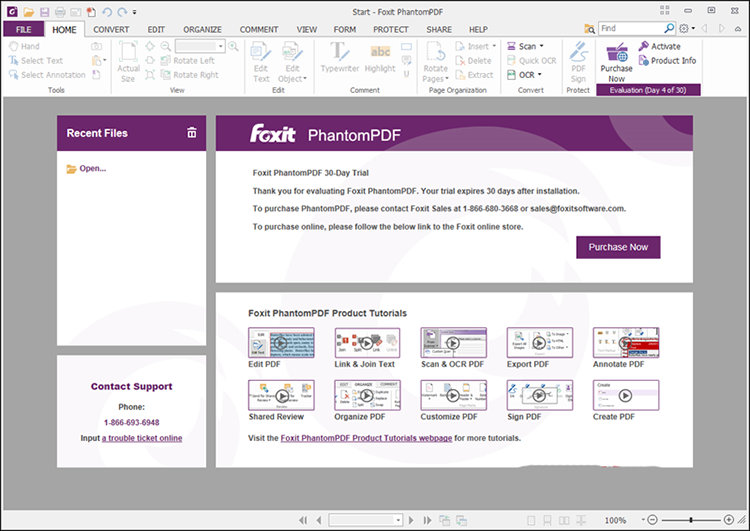The width and height of the screenshot is (750, 531).
Task: Switch to the CONVERT tab
Action: pyautogui.click(x=111, y=29)
